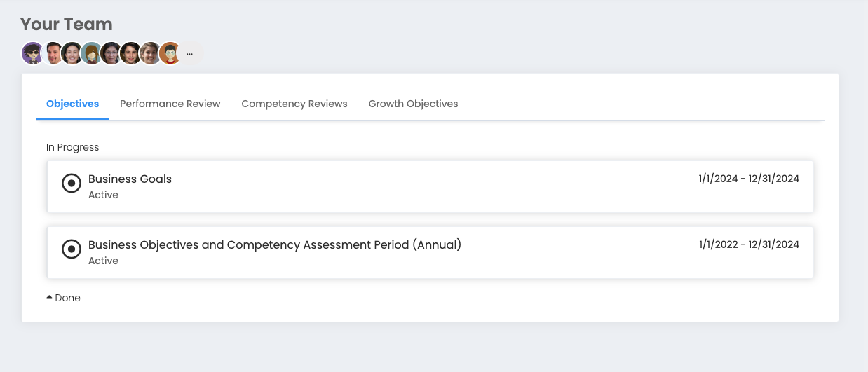The width and height of the screenshot is (868, 372).
Task: Select the Annual Assessment Period radio icon
Action: click(x=72, y=249)
